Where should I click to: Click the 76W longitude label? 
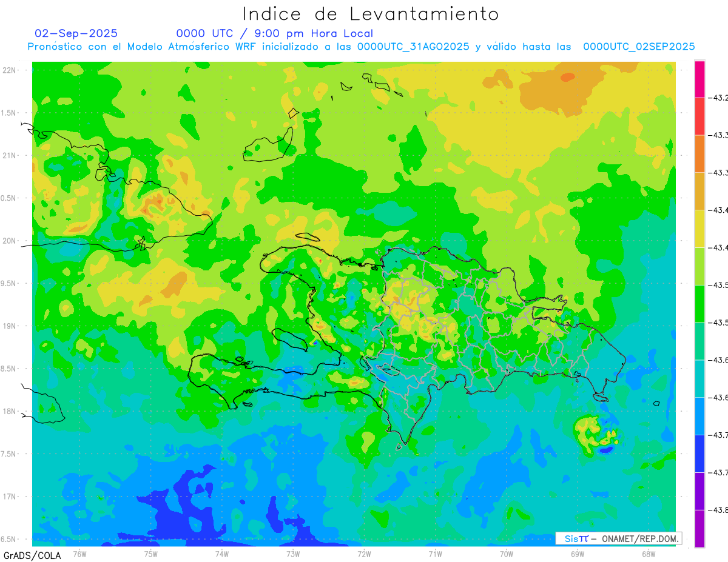click(80, 555)
